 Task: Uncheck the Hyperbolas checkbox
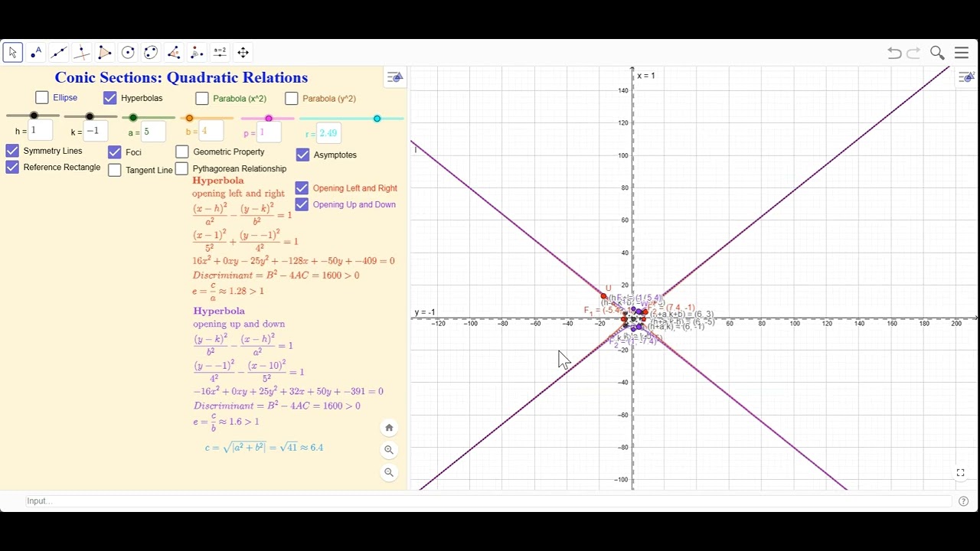pyautogui.click(x=109, y=97)
